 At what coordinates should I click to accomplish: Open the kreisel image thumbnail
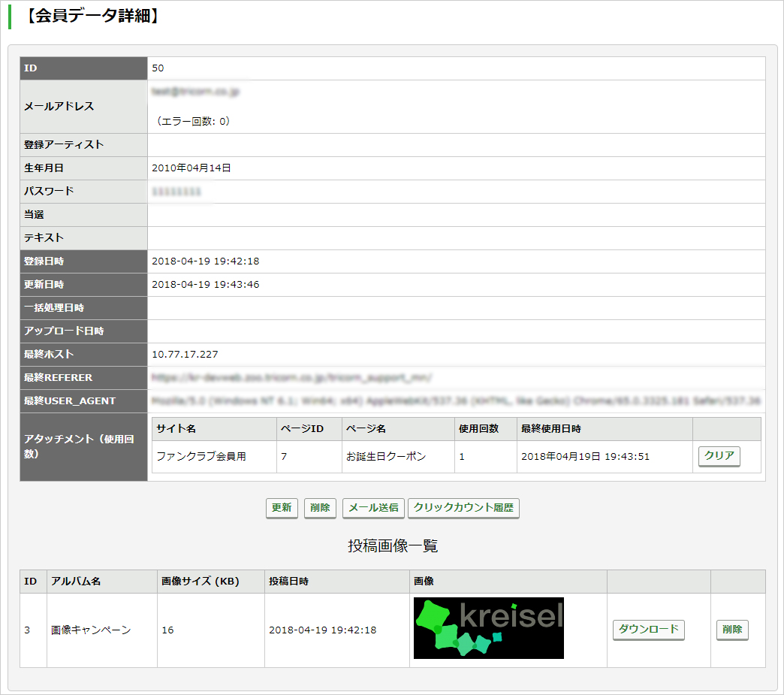tap(489, 628)
